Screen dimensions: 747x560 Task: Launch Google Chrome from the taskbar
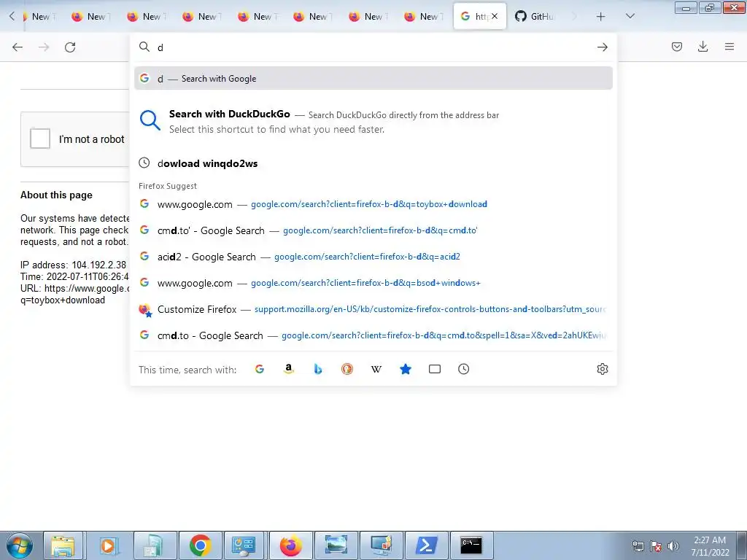(200, 545)
